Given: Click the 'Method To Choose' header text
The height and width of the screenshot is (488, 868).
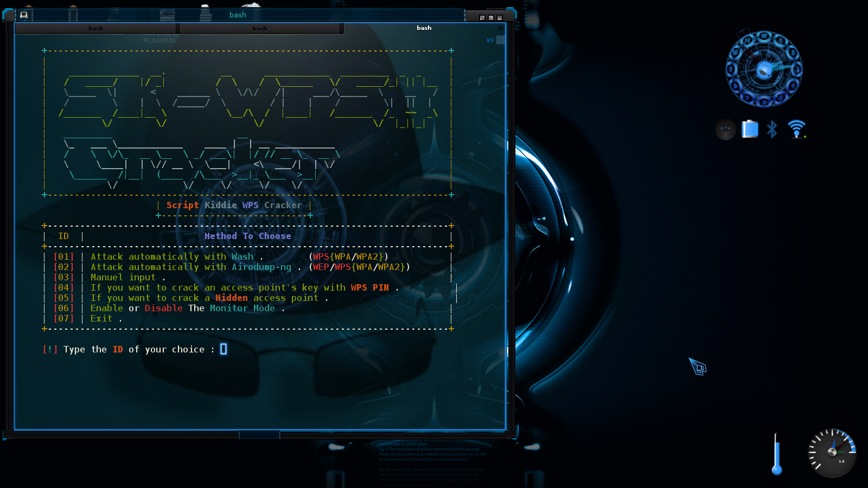Looking at the screenshot, I should [x=248, y=236].
